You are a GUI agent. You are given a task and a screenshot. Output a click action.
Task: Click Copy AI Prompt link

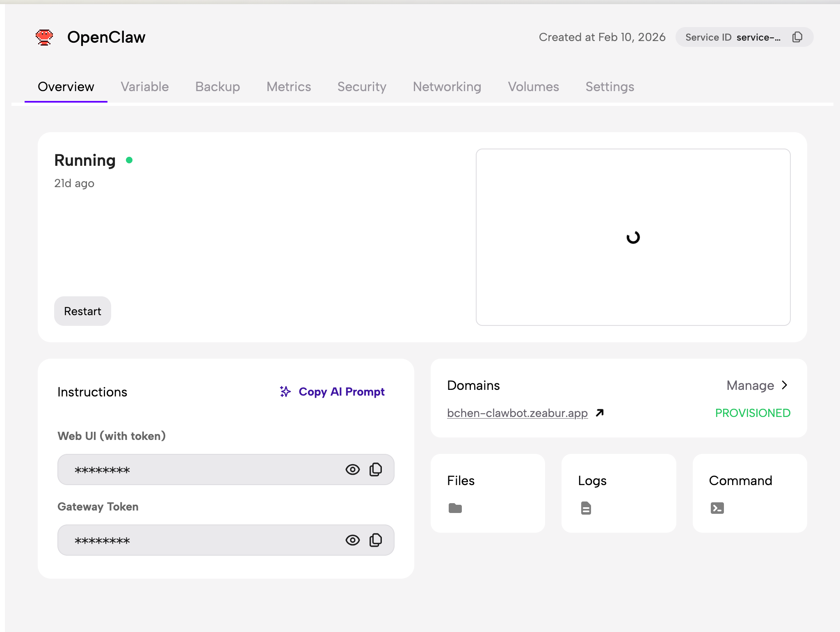point(341,392)
